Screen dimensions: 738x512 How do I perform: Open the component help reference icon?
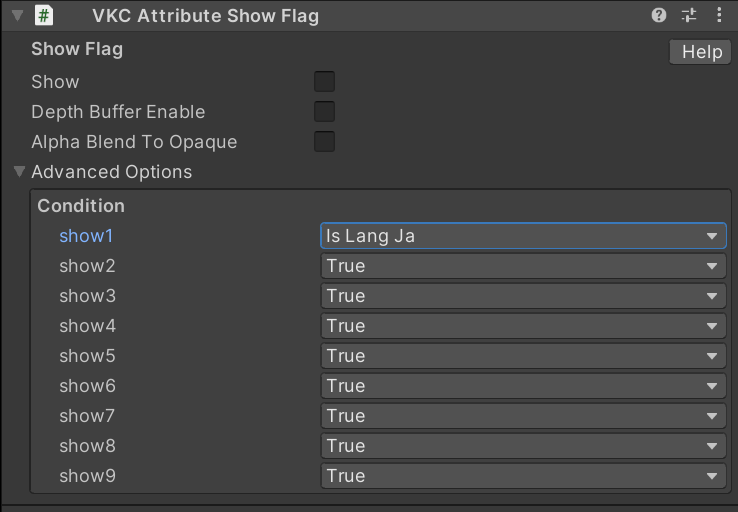[659, 15]
